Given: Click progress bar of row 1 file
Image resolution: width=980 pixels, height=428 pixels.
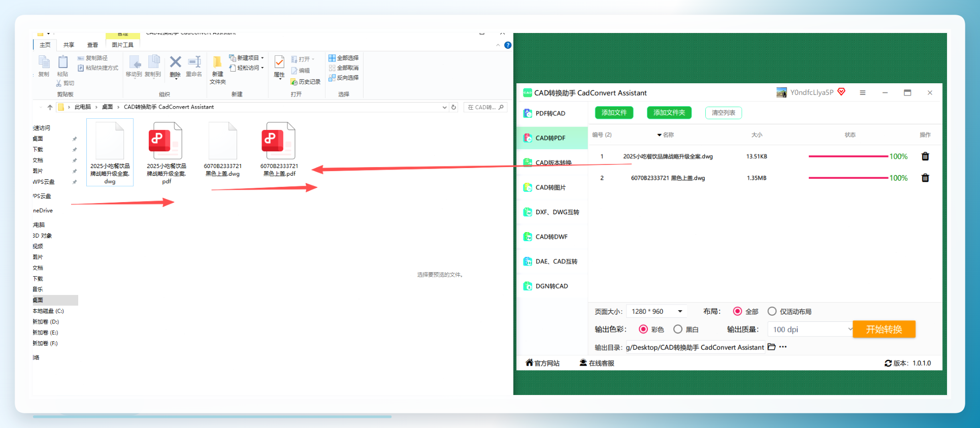Looking at the screenshot, I should click(848, 156).
